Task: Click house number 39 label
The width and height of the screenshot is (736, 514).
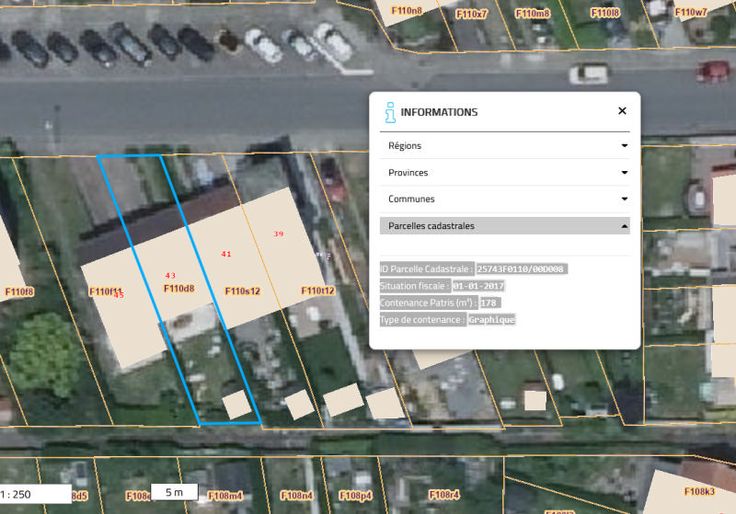Action: pyautogui.click(x=278, y=234)
